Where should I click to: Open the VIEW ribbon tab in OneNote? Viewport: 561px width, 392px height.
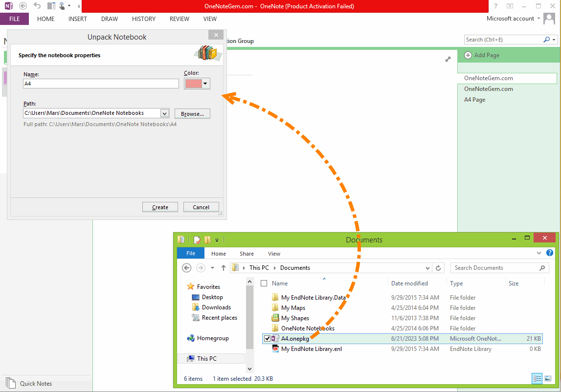[210, 19]
